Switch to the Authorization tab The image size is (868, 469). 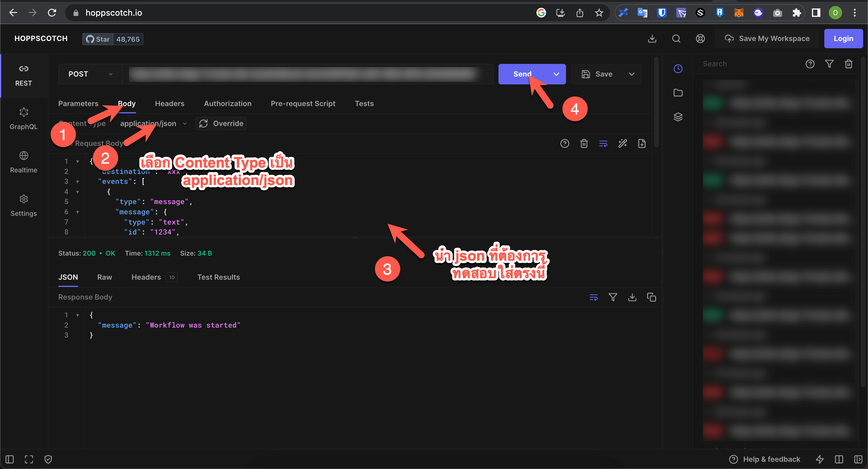(x=228, y=103)
